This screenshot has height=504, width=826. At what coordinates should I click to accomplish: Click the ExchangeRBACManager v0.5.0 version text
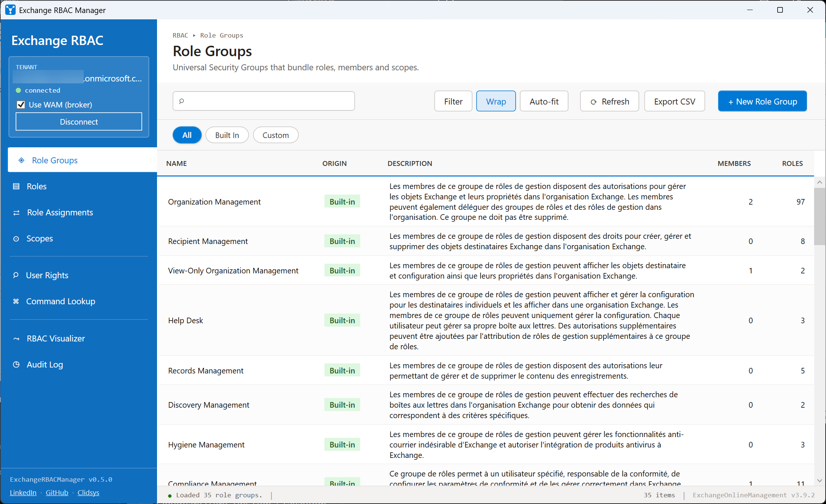pyautogui.click(x=61, y=479)
